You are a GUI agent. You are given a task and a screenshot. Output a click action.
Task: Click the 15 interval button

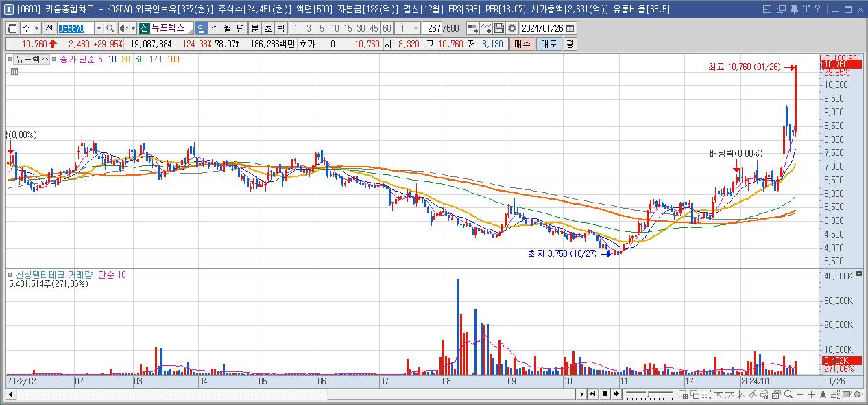(x=348, y=28)
